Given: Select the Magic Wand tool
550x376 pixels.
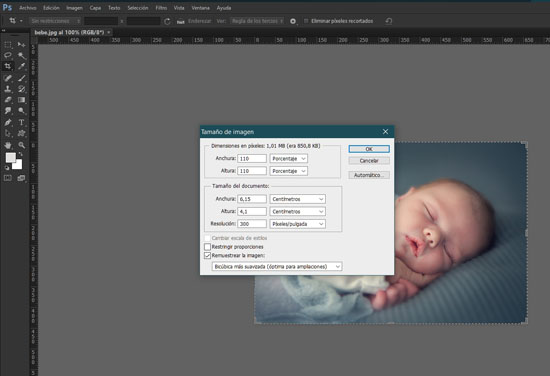Looking at the screenshot, I should [x=21, y=55].
